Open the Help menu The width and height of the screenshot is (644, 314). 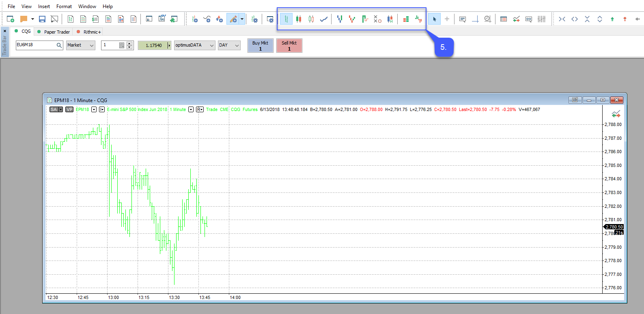pos(108,6)
